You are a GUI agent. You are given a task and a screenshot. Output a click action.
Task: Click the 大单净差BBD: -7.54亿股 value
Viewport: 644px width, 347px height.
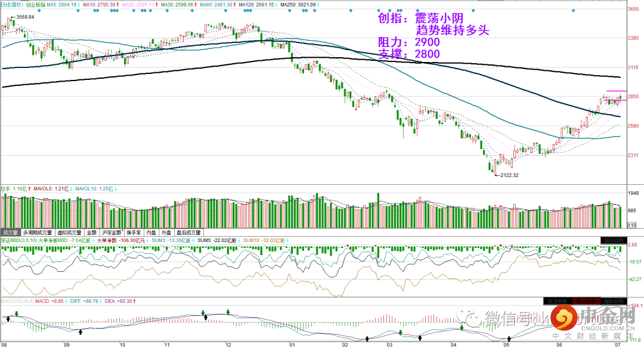[x=64, y=241]
